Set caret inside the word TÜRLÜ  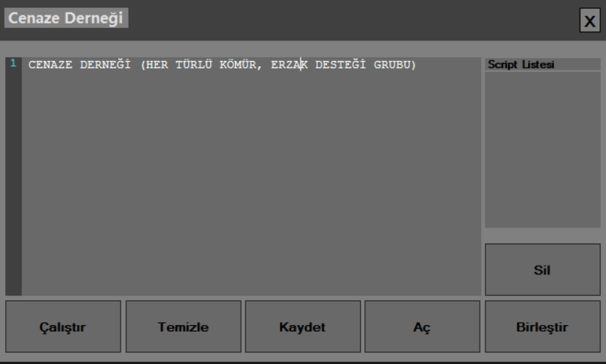194,65
